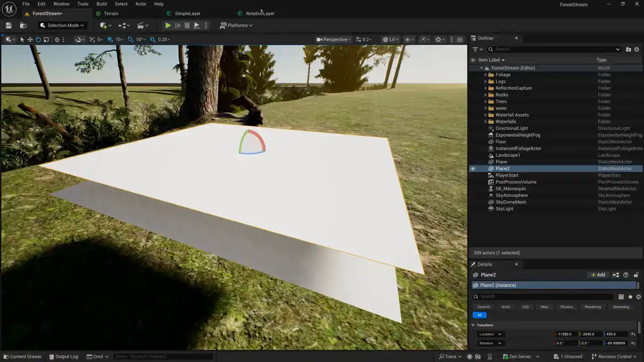This screenshot has height=362, width=644.
Task: Reset Location value to default arrow
Action: tap(633, 334)
